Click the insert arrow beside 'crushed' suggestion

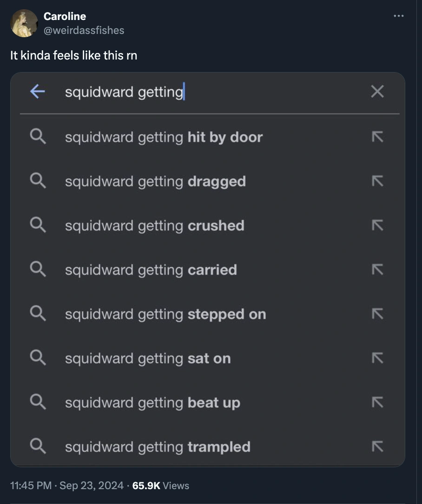point(377,225)
